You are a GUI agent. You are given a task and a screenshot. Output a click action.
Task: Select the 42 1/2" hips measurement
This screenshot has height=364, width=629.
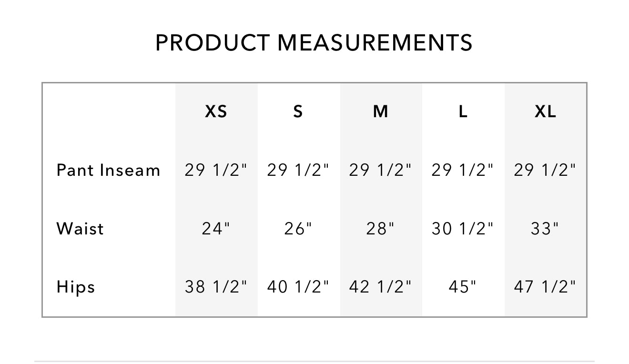tap(380, 287)
